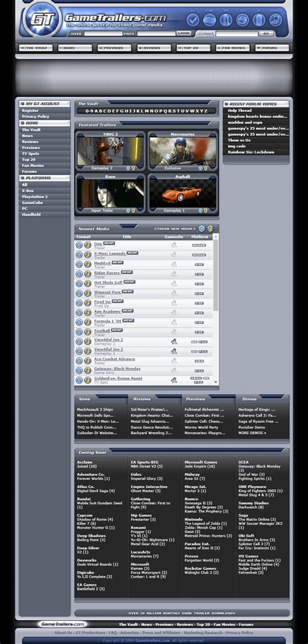
Task: Select the Handheld platform icon in header
Action: point(276,20)
